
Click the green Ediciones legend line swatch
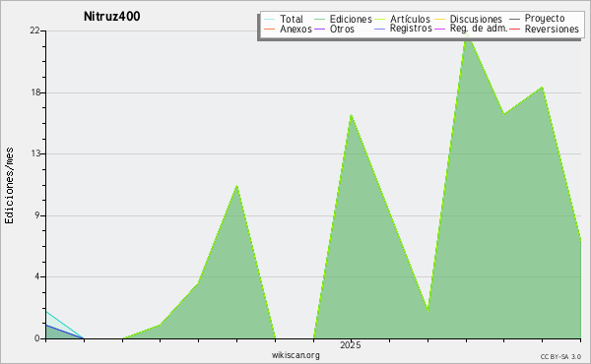[319, 20]
